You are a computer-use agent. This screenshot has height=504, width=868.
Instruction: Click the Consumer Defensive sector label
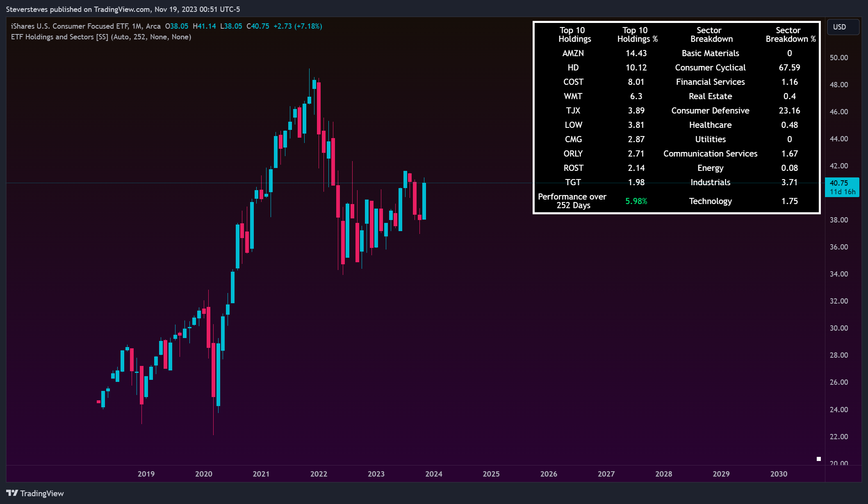710,111
